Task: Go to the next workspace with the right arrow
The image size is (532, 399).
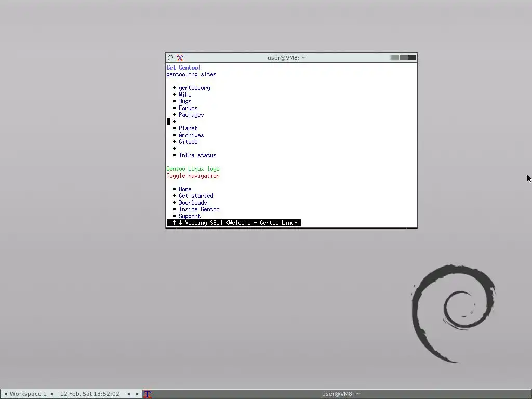Action: coord(52,394)
